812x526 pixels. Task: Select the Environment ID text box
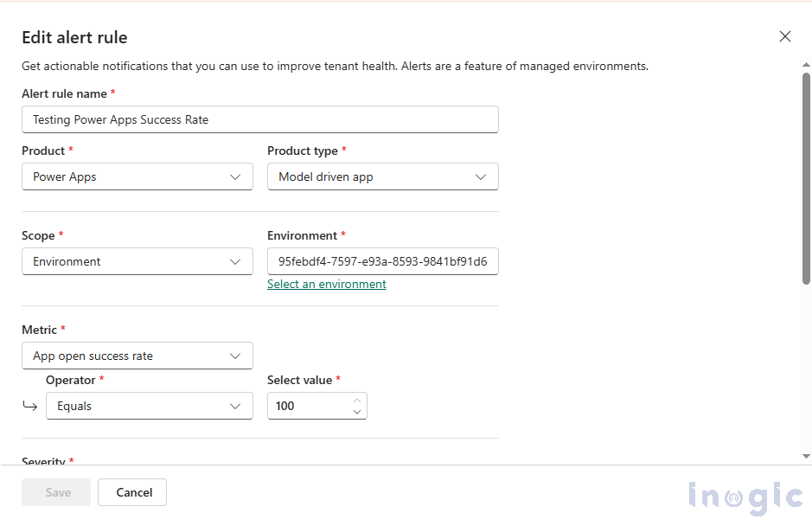pos(382,261)
